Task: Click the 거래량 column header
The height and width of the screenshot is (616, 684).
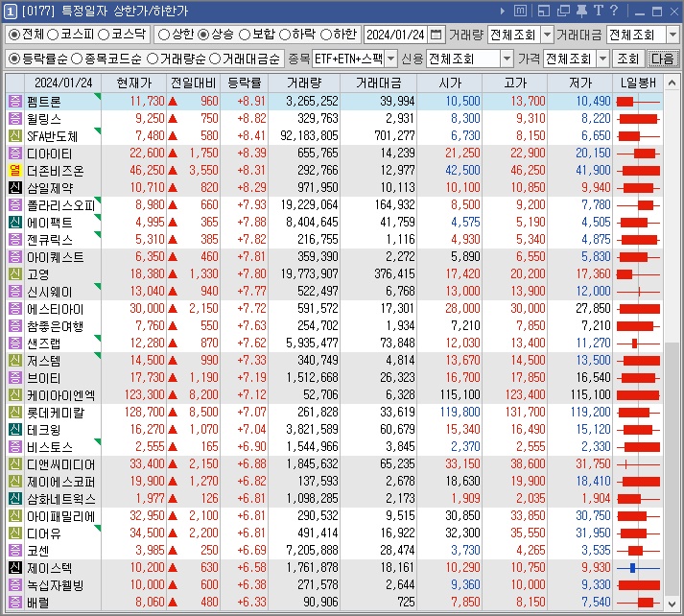Action: coord(304,83)
